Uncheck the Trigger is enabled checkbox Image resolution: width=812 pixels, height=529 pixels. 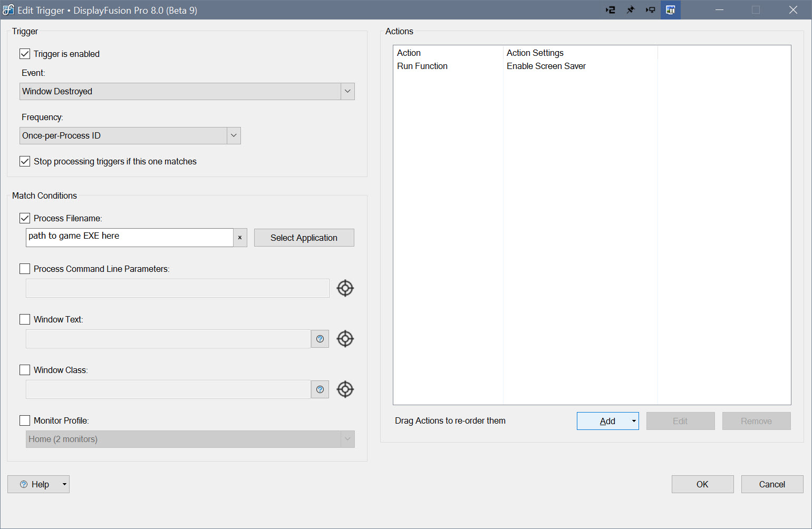[25, 54]
